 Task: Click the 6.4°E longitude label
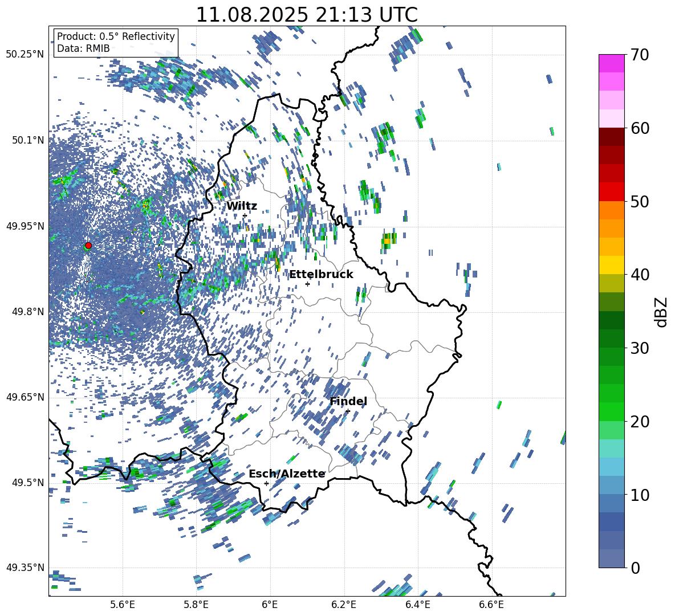tap(417, 605)
